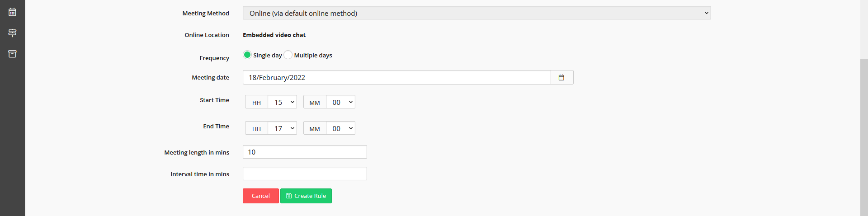Focus the Meeting length in mins field
Image resolution: width=868 pixels, height=216 pixels.
[305, 152]
